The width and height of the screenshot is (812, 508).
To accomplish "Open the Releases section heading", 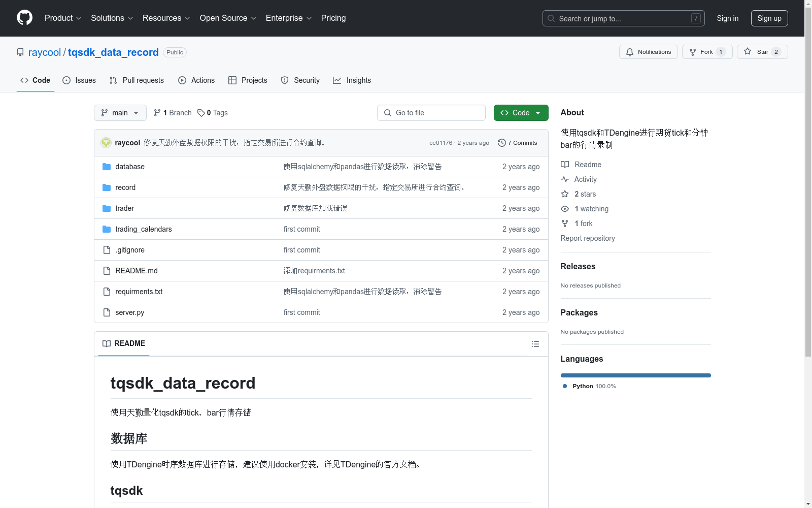I will click(x=578, y=266).
